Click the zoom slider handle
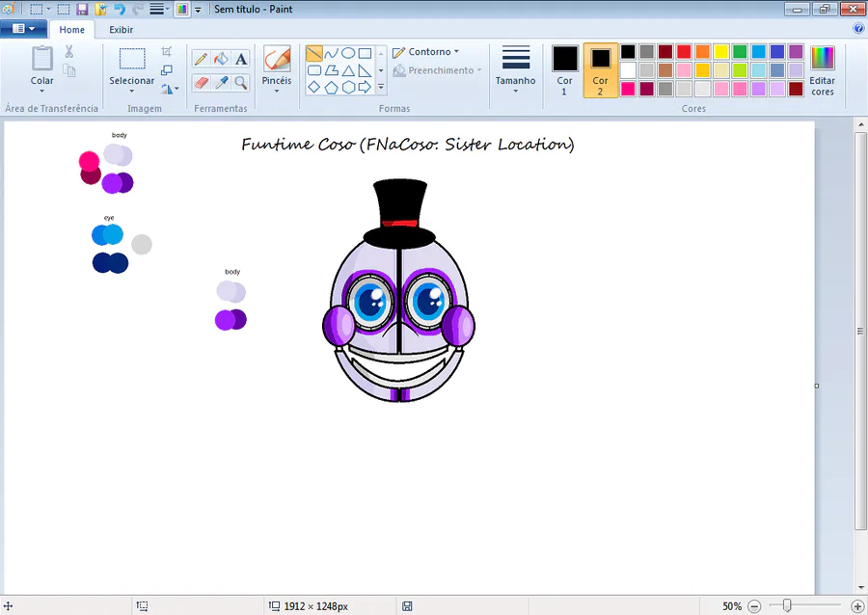Viewport: 868px width, 615px height. point(787,606)
